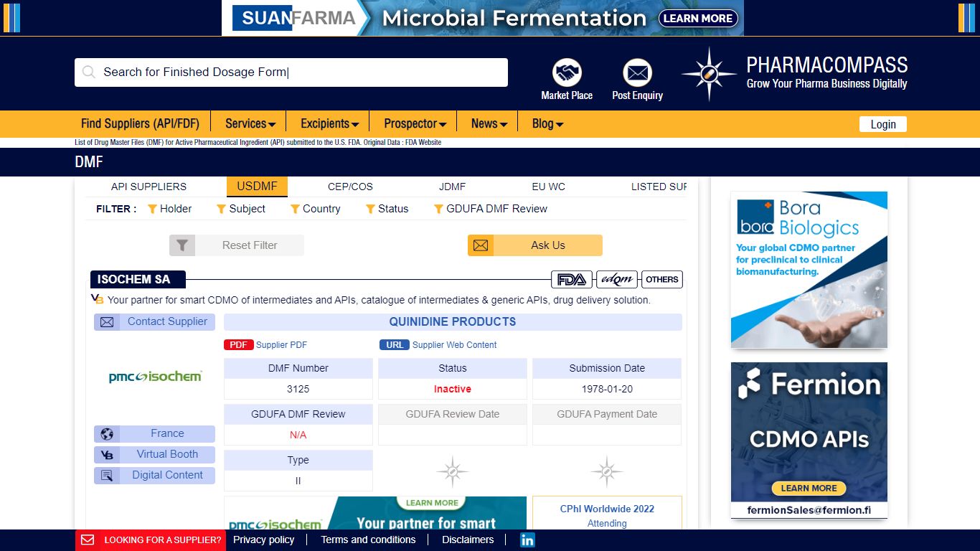Screen dimensions: 980x551
Task: Click the ISOCHEM SA header label
Action: (x=138, y=279)
